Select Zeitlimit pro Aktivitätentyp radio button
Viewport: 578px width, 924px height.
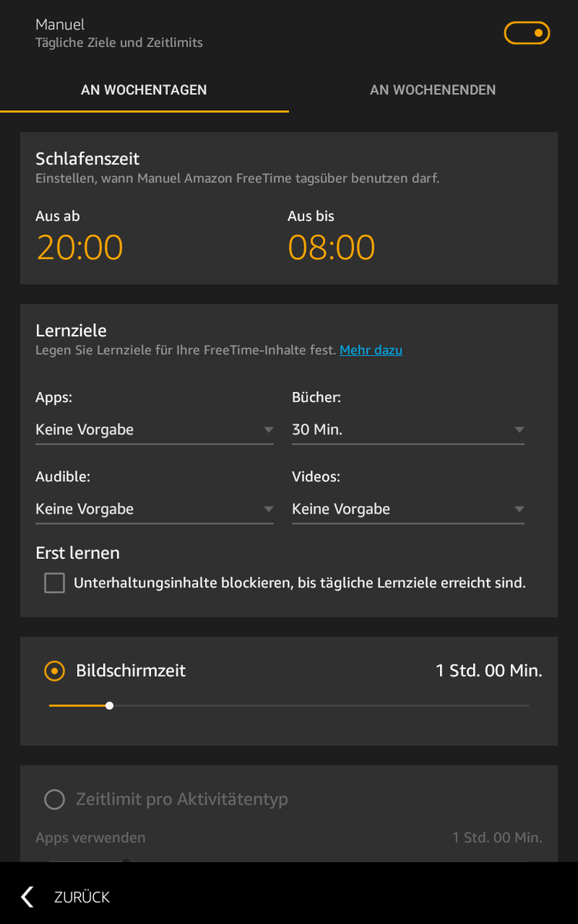55,799
